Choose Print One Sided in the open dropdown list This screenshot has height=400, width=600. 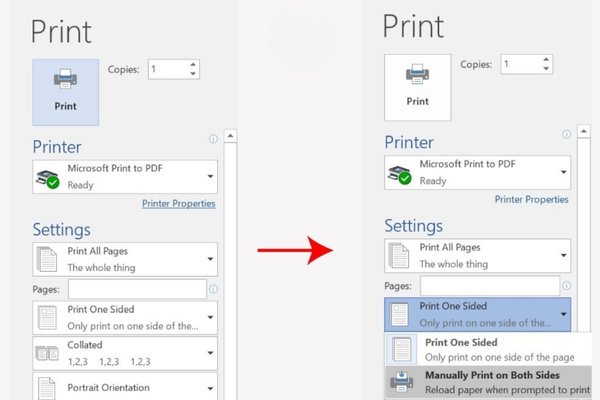click(x=488, y=349)
